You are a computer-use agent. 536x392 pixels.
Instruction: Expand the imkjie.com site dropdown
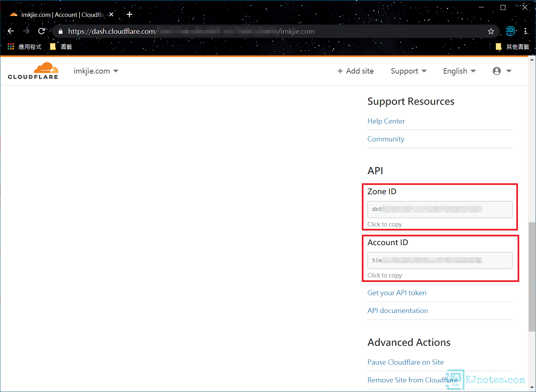point(96,71)
